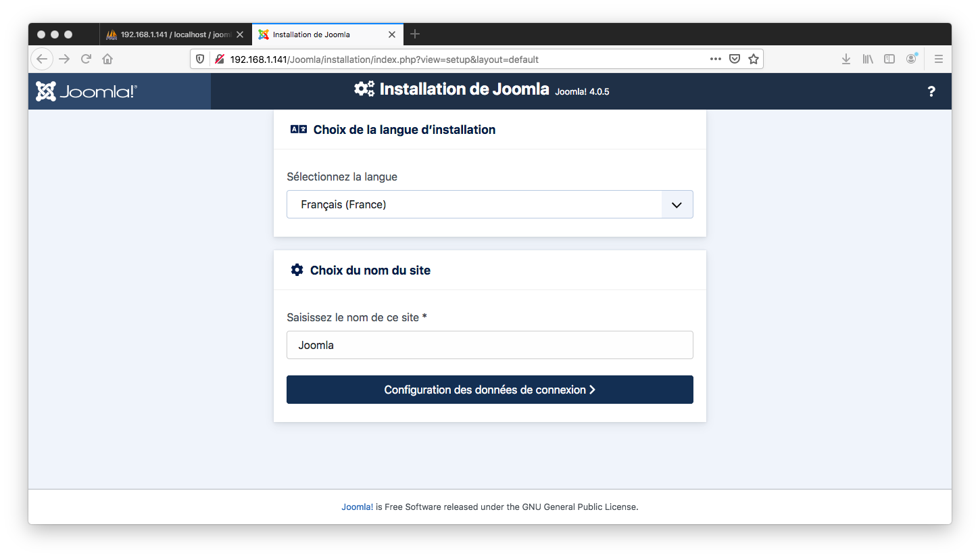The image size is (980, 558).
Task: Open the Firefox hamburger menu
Action: point(938,59)
